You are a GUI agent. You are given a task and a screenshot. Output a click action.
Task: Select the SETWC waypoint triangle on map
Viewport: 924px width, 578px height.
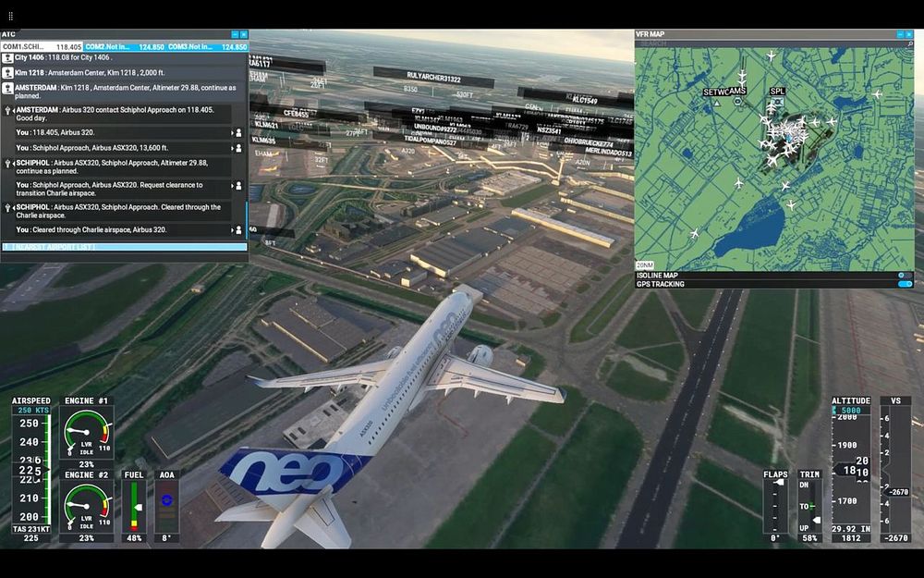(x=717, y=103)
